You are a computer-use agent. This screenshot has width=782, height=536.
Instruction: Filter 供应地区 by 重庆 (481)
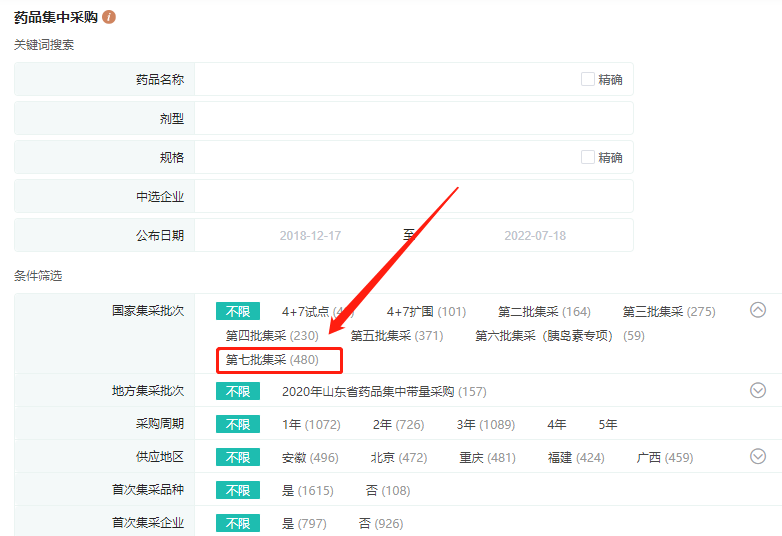[487, 457]
